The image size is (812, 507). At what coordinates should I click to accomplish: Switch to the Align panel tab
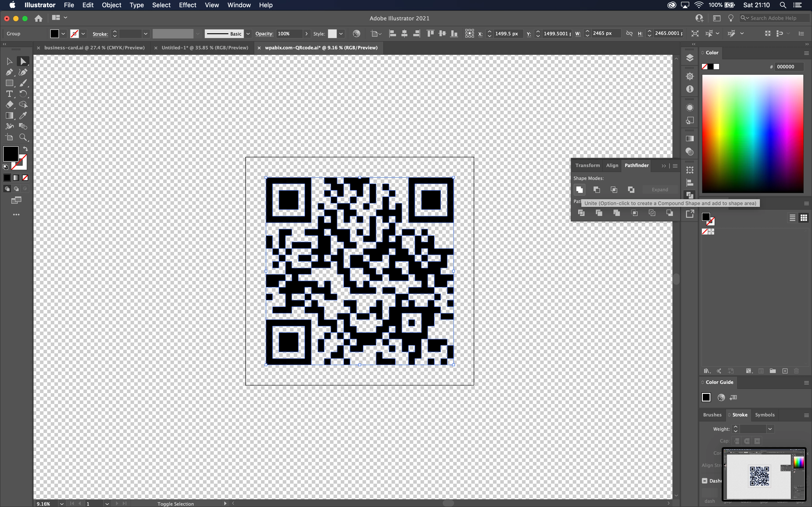(x=612, y=165)
